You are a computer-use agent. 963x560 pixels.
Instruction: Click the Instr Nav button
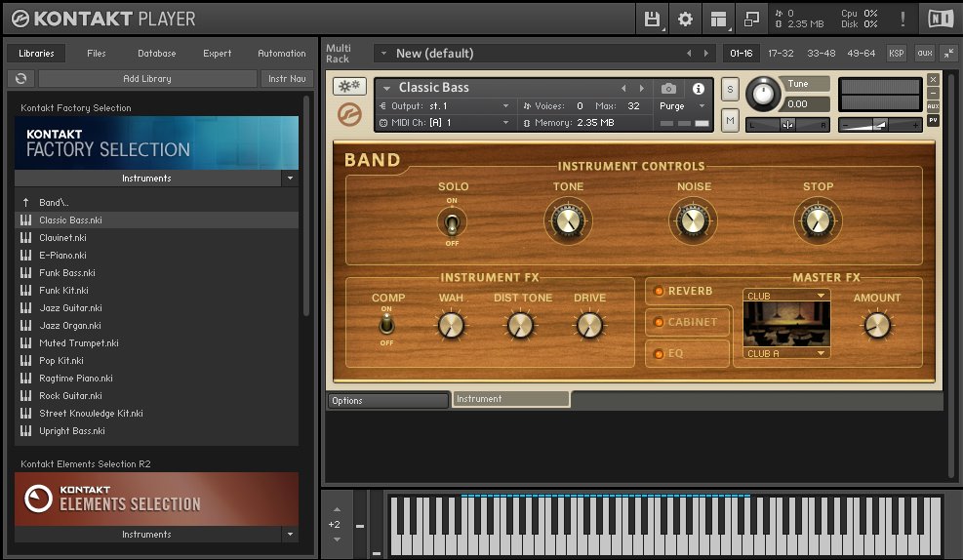pyautogui.click(x=287, y=79)
